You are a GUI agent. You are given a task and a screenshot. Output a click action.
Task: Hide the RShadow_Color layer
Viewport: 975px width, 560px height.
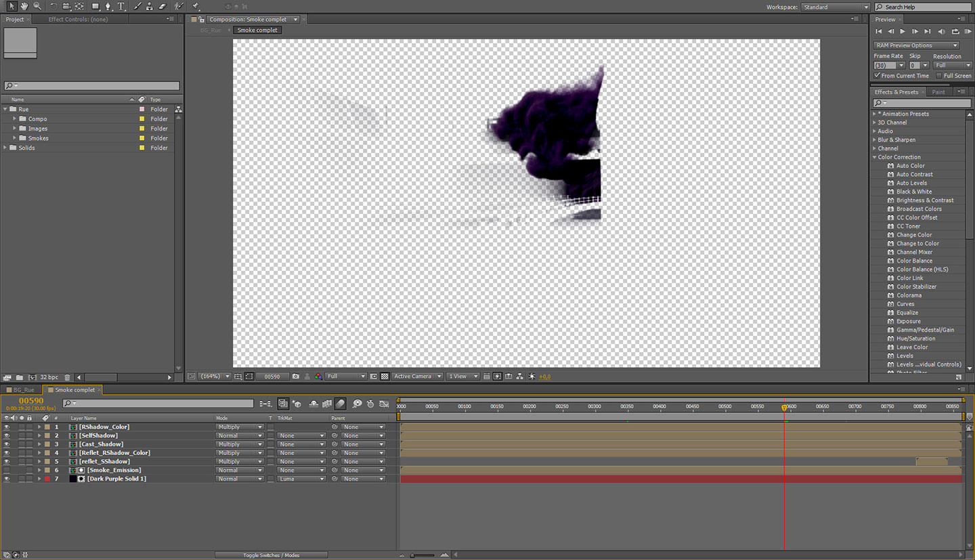click(x=7, y=427)
